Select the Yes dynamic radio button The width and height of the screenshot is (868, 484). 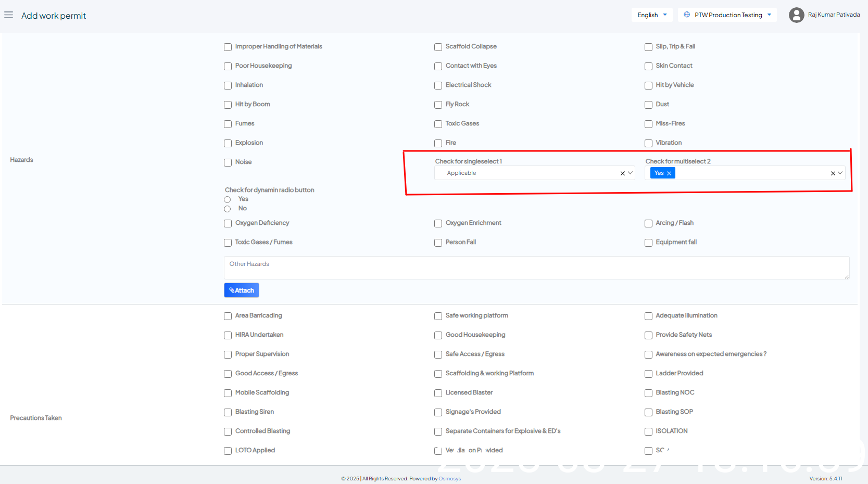(x=227, y=199)
